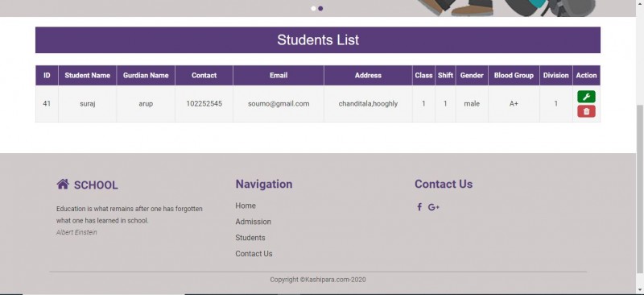
Task: Click the Copyright Kashipara.com-2020 text
Action: click(318, 280)
